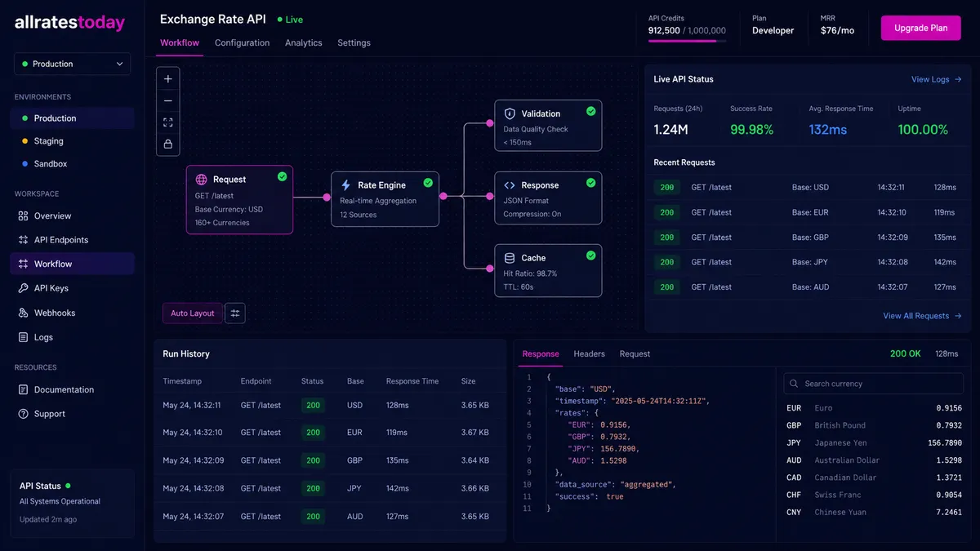980x551 pixels.
Task: Switch to the Configuration tab
Action: [242, 42]
